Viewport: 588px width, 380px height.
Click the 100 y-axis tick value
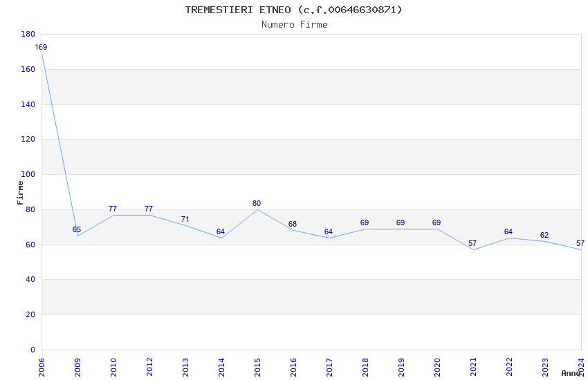(x=28, y=174)
